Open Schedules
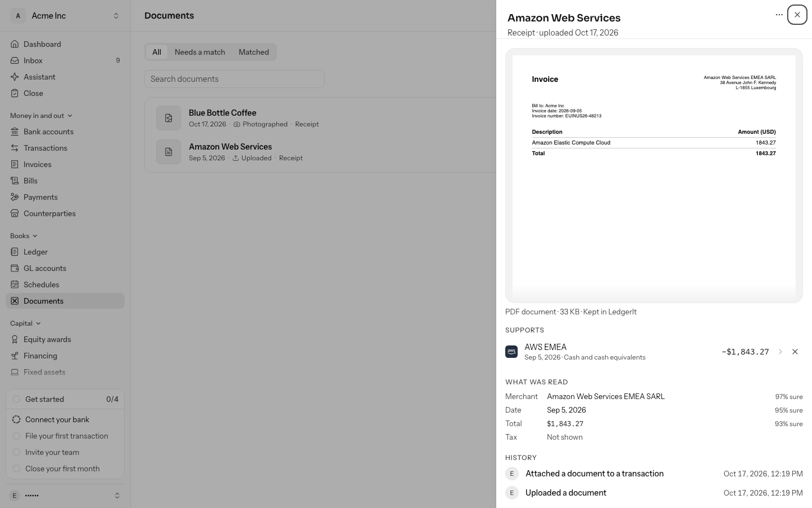The image size is (812, 508). tap(65, 284)
